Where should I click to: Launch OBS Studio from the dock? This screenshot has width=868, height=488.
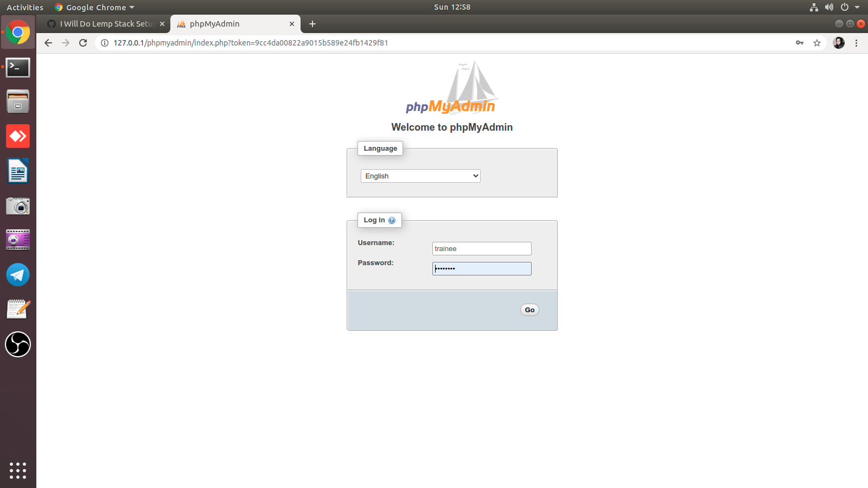(18, 344)
